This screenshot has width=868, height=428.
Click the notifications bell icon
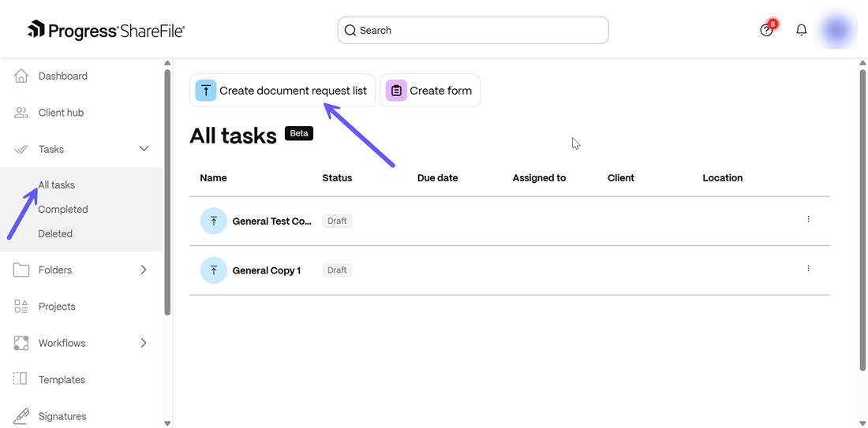coord(801,30)
